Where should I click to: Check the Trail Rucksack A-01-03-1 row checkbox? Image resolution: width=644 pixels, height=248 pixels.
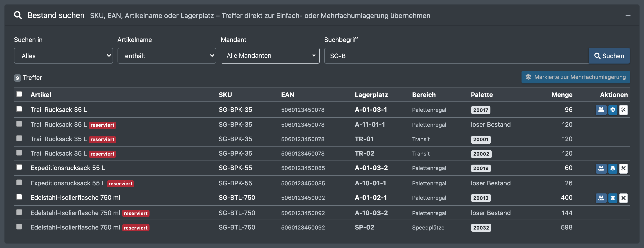[x=19, y=109]
